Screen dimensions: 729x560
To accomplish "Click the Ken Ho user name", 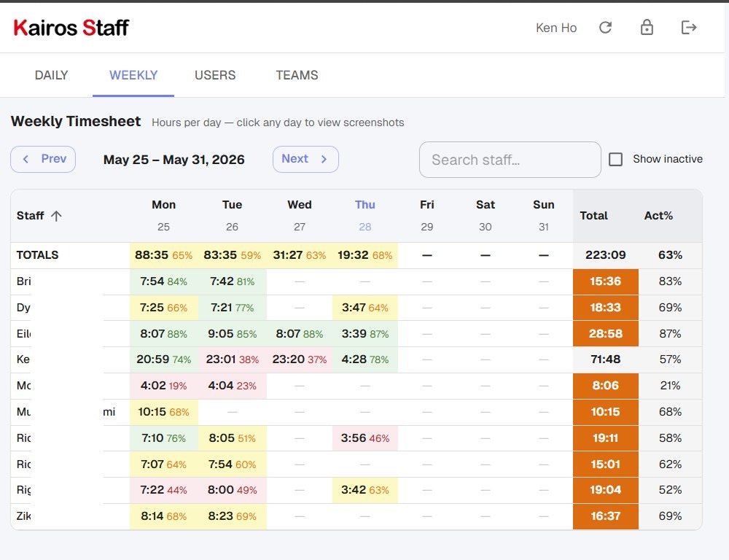I will (556, 28).
